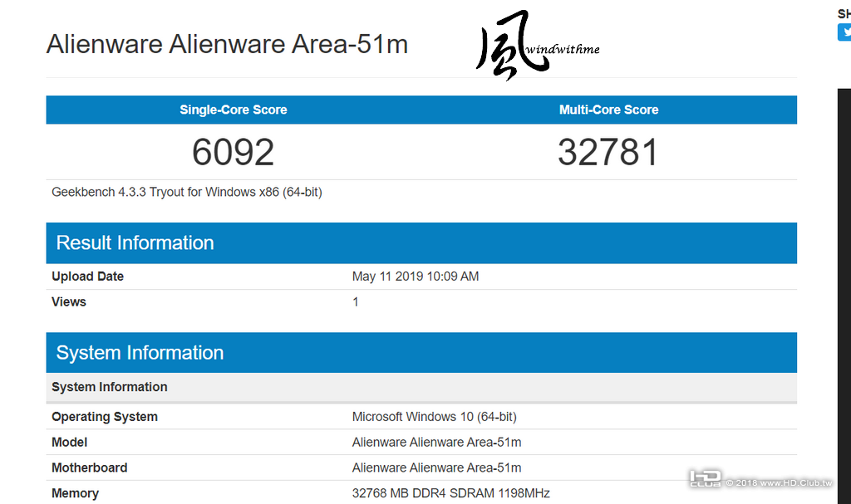Click the Upload Date label

coord(87,276)
